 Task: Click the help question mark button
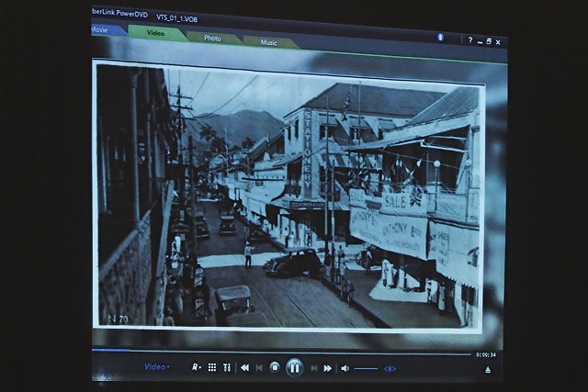(469, 40)
